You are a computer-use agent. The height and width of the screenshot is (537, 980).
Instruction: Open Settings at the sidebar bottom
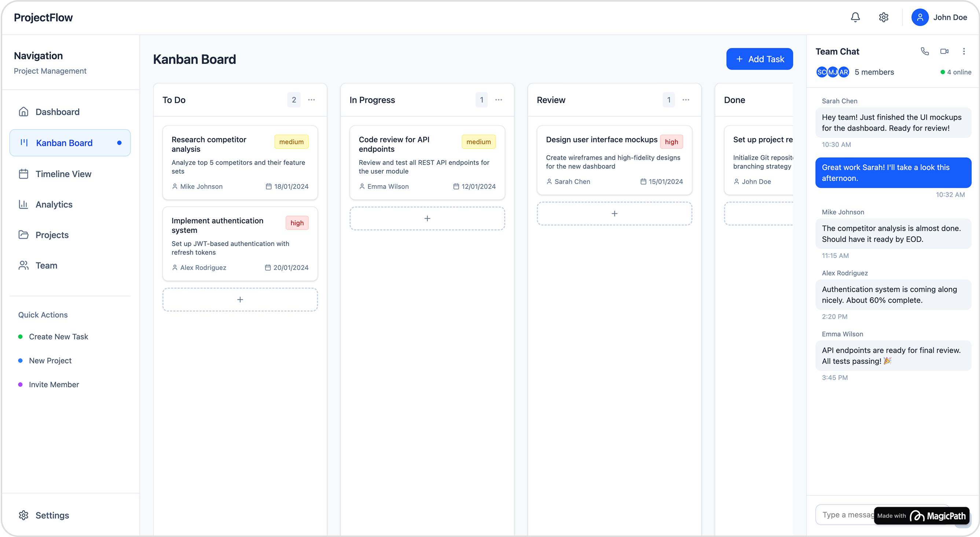[52, 515]
